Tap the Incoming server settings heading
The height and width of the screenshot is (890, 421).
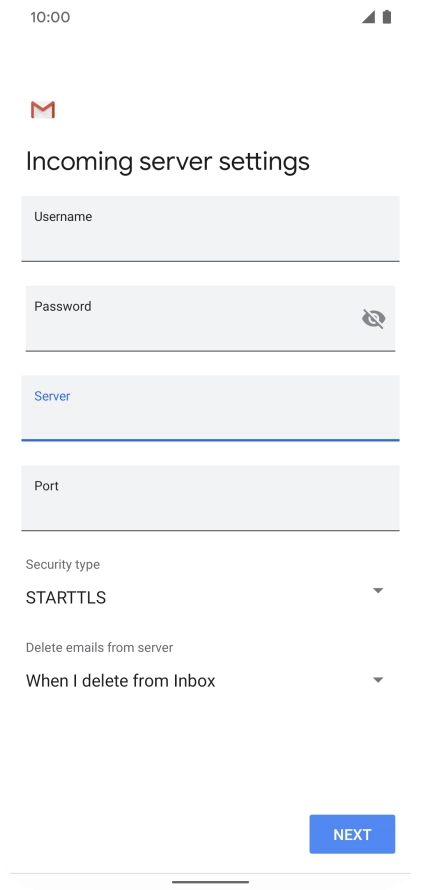(168, 162)
